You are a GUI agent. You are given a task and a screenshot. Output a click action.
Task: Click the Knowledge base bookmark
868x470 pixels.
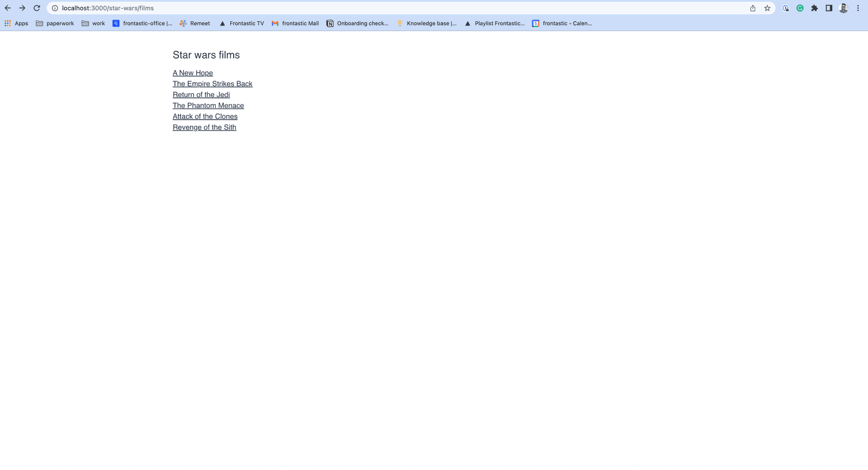[x=427, y=24]
